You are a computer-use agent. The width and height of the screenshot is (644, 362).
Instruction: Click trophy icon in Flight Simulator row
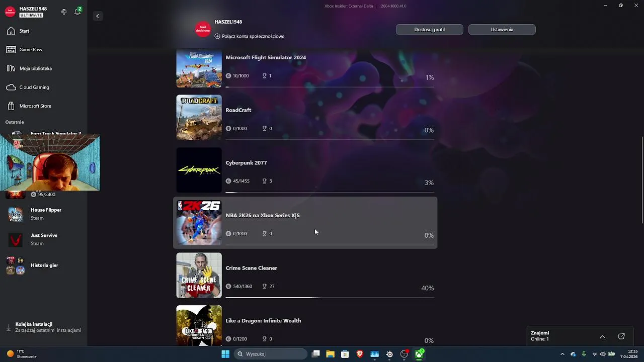pos(265,76)
